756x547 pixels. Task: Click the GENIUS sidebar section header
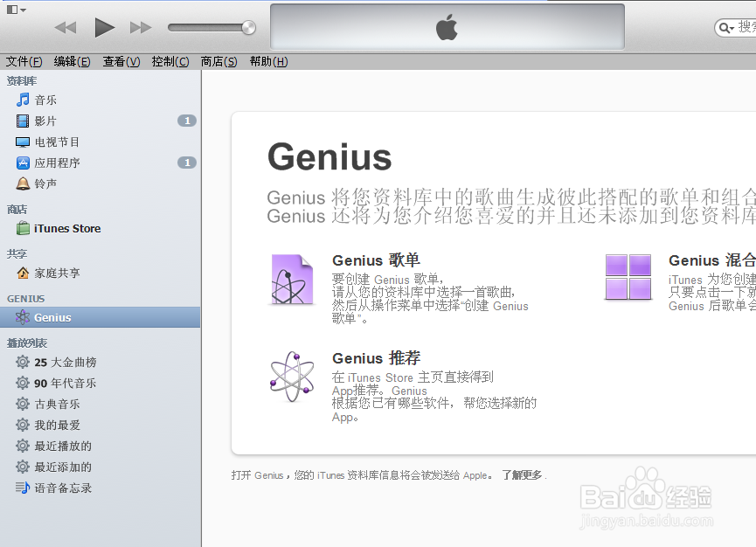point(25,299)
